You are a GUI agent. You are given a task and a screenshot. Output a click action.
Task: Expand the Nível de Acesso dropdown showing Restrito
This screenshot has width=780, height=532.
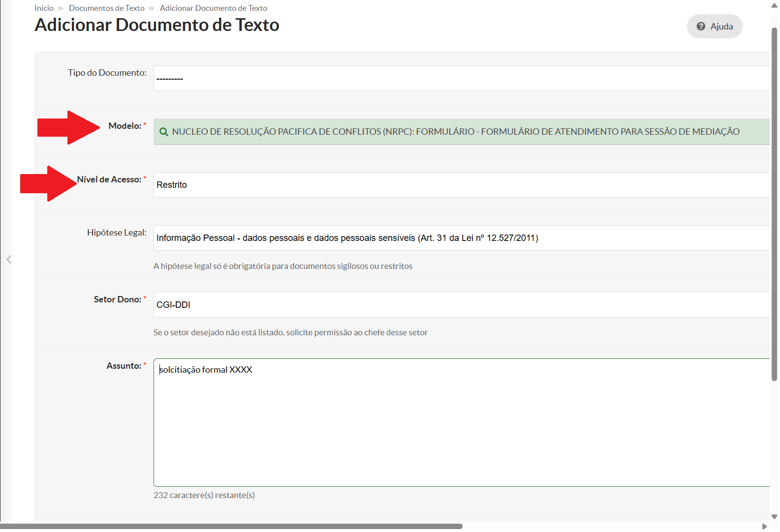(461, 185)
